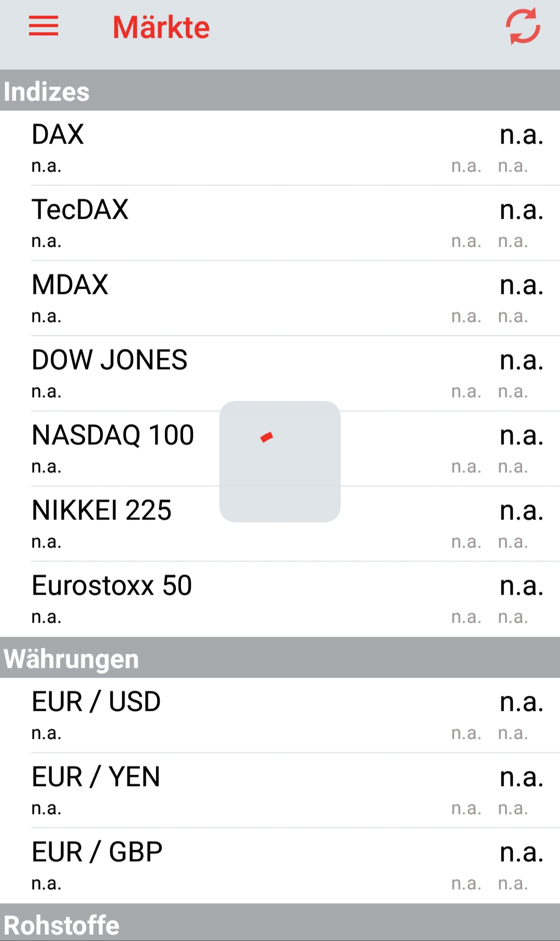Tap the refresh markets icon
This screenshot has height=941, width=560.
(x=523, y=26)
